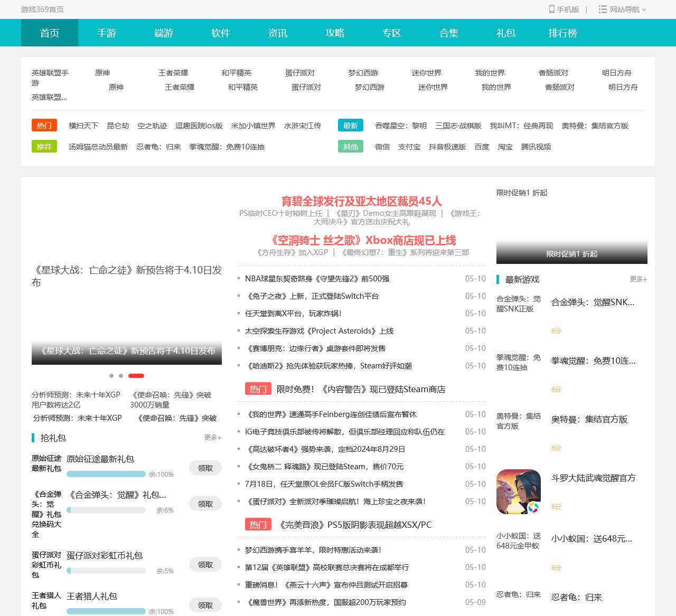
Task: Open the 合集 navigation tab
Action: [449, 33]
